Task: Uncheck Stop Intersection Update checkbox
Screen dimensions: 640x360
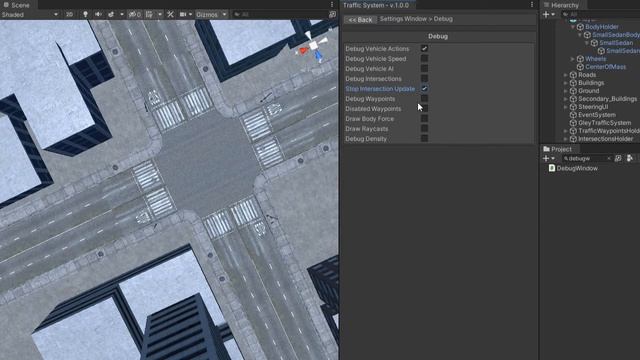Action: [x=424, y=89]
